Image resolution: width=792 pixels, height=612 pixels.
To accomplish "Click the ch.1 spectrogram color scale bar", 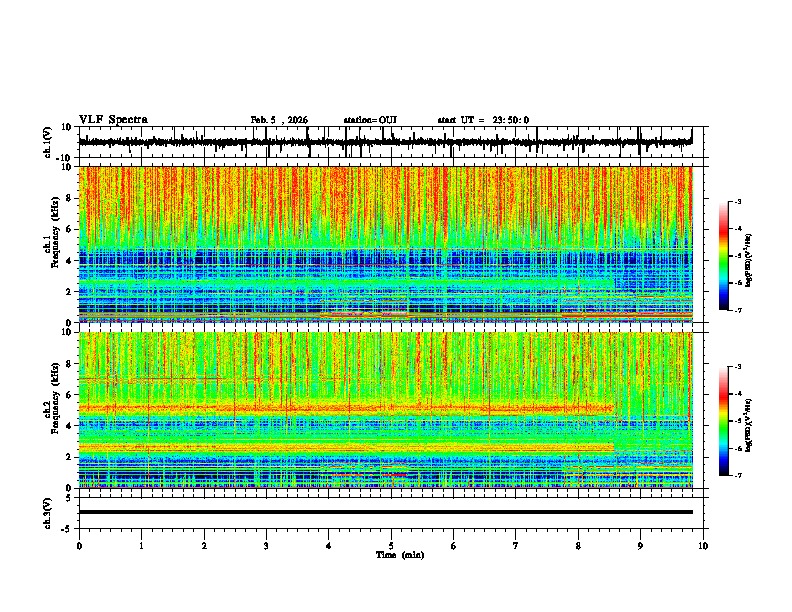I will pos(724,256).
